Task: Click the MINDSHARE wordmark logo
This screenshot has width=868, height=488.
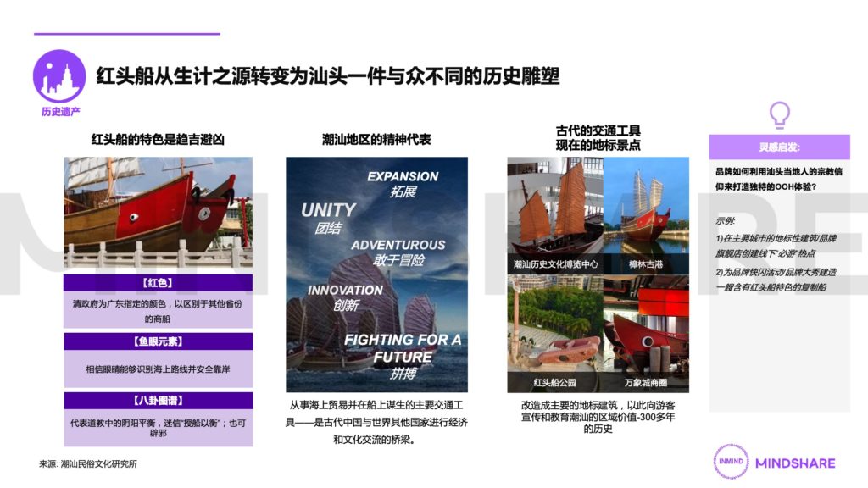Action: point(795,463)
